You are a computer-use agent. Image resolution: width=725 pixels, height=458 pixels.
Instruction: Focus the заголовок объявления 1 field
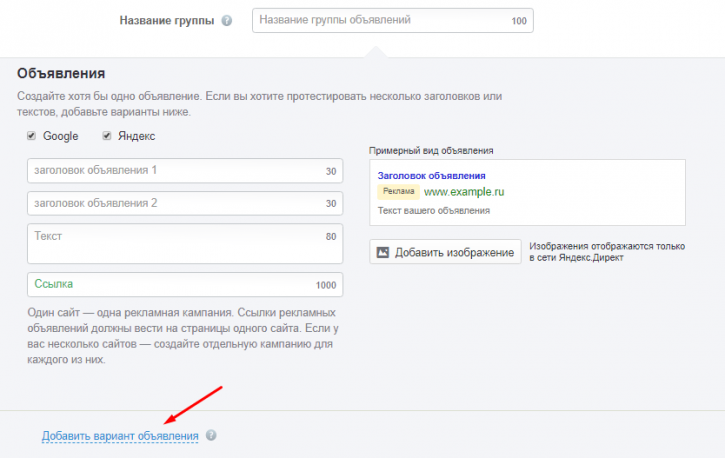point(185,171)
